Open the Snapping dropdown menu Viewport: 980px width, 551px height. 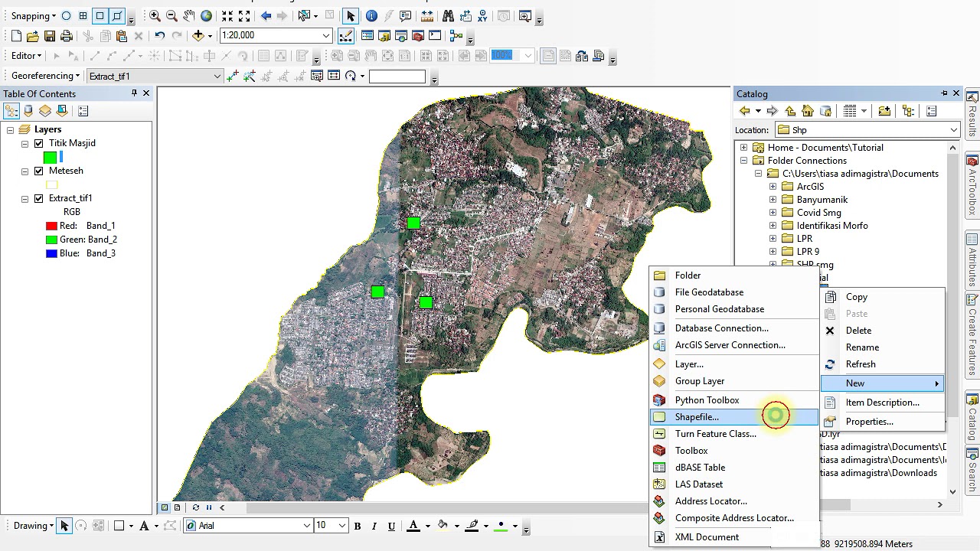click(x=33, y=16)
